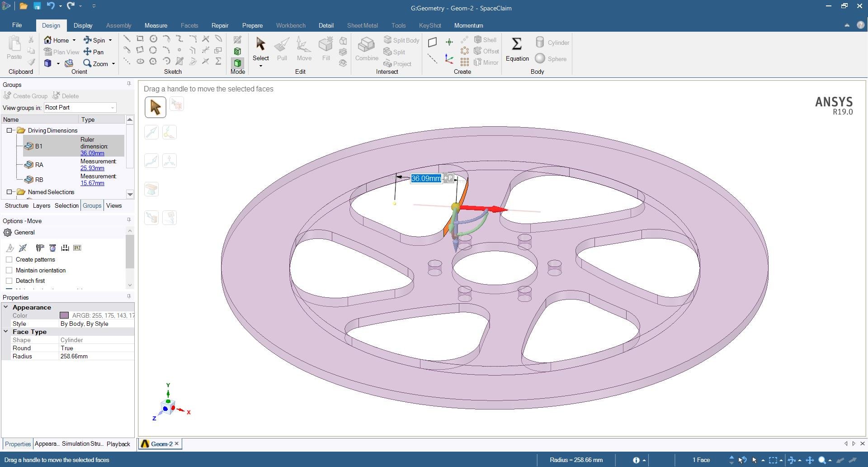Viewport: 868px width, 467px height.
Task: Click the 25.93mm measurement link for RA
Action: tap(92, 168)
